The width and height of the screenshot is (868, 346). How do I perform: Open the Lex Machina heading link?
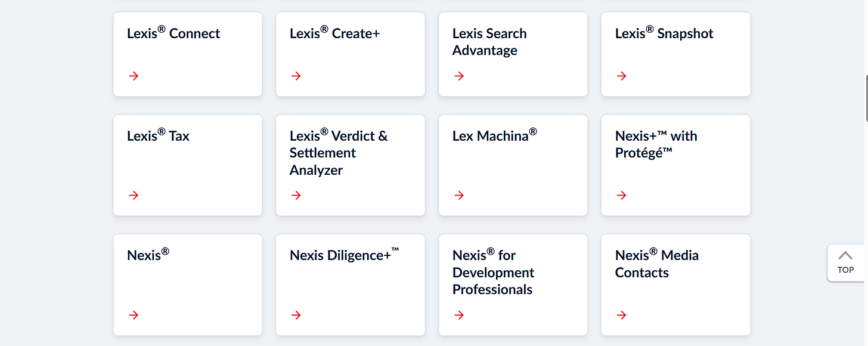[495, 135]
